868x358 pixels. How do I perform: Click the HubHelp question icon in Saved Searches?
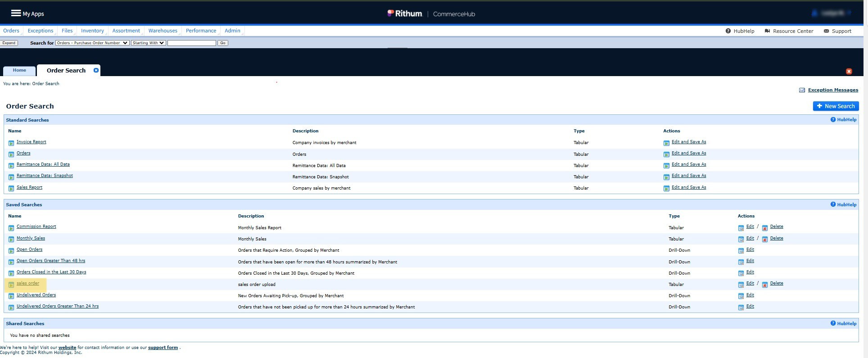(x=833, y=204)
